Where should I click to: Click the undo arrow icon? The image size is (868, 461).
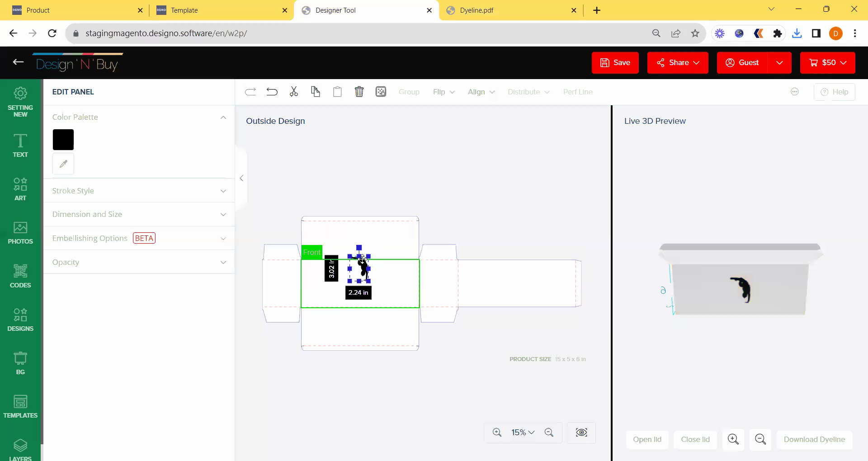272,92
